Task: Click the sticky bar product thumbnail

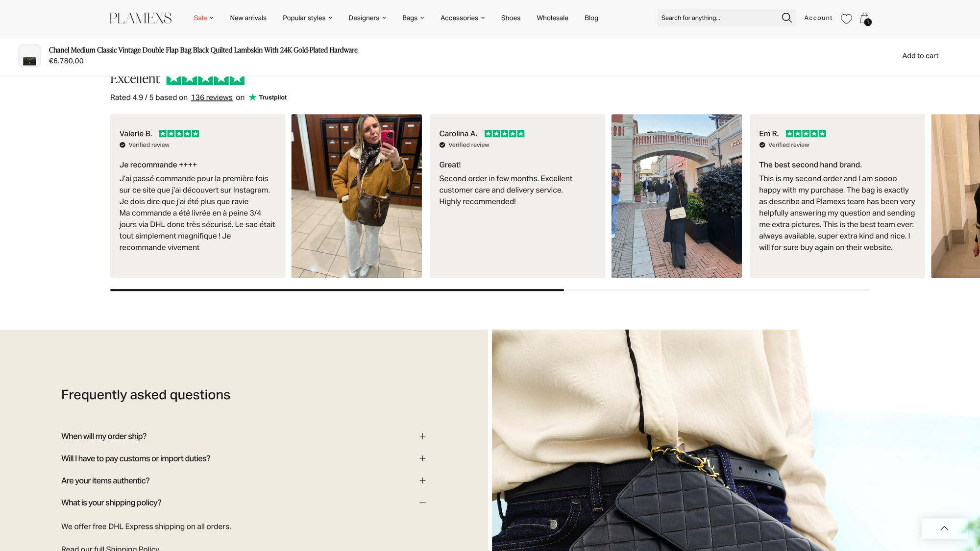Action: click(x=29, y=56)
